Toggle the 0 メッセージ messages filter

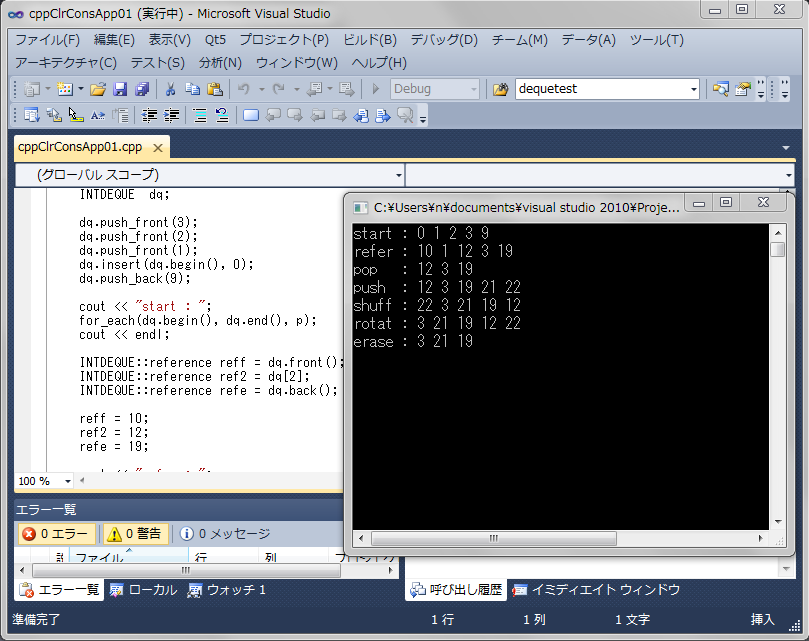coord(225,534)
